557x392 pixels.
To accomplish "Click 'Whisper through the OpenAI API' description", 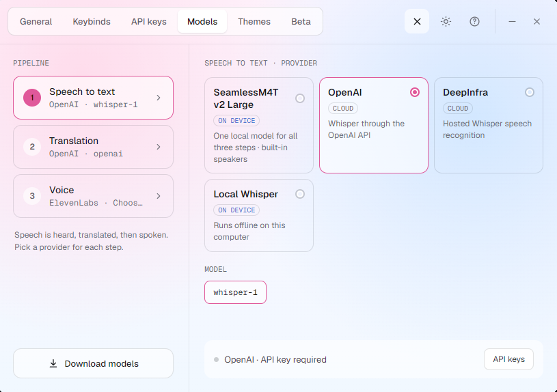I will 366,129.
